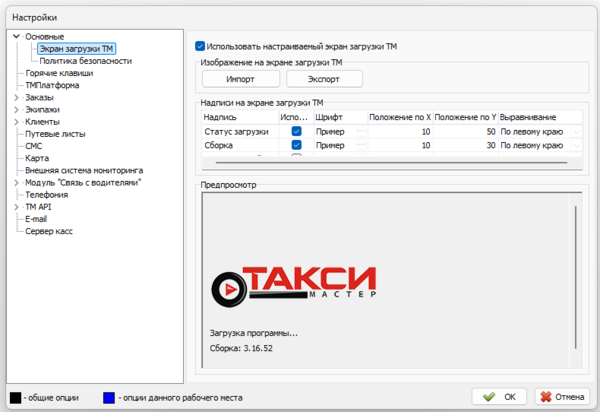Expand the TM API tree node
Screen dimensions: 600x412
click(16, 207)
